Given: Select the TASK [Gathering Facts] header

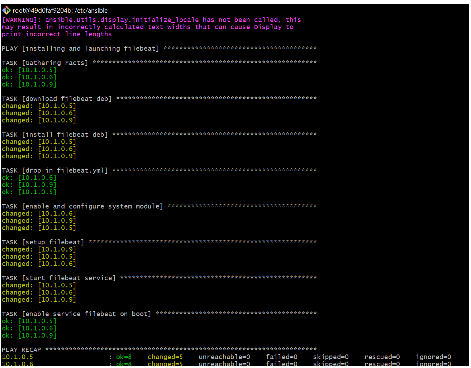Looking at the screenshot, I should (x=159, y=63).
